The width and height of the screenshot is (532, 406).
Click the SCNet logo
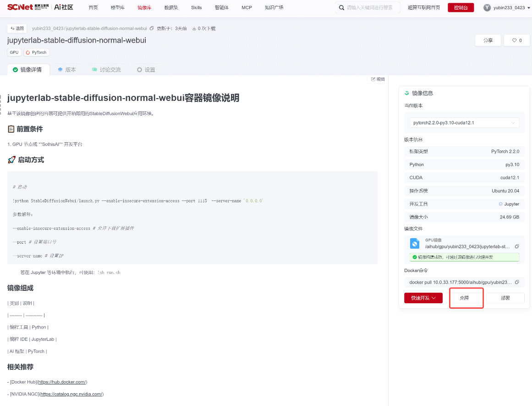tap(28, 7)
